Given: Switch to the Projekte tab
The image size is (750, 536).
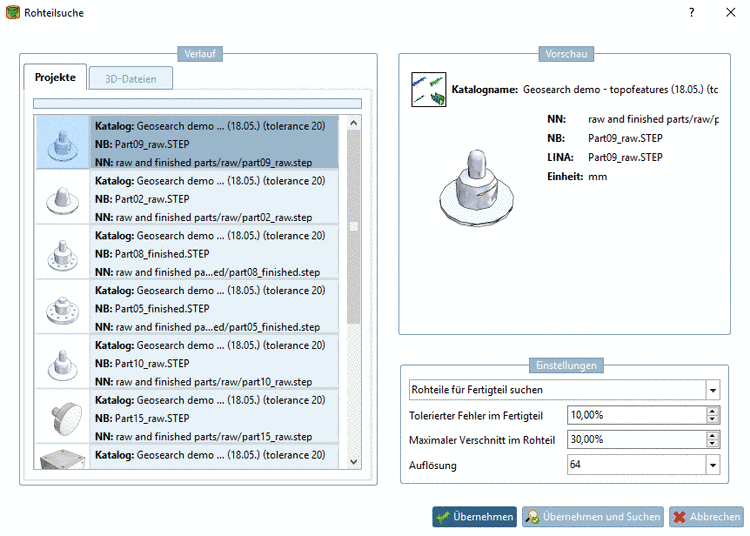Looking at the screenshot, I should click(x=55, y=77).
